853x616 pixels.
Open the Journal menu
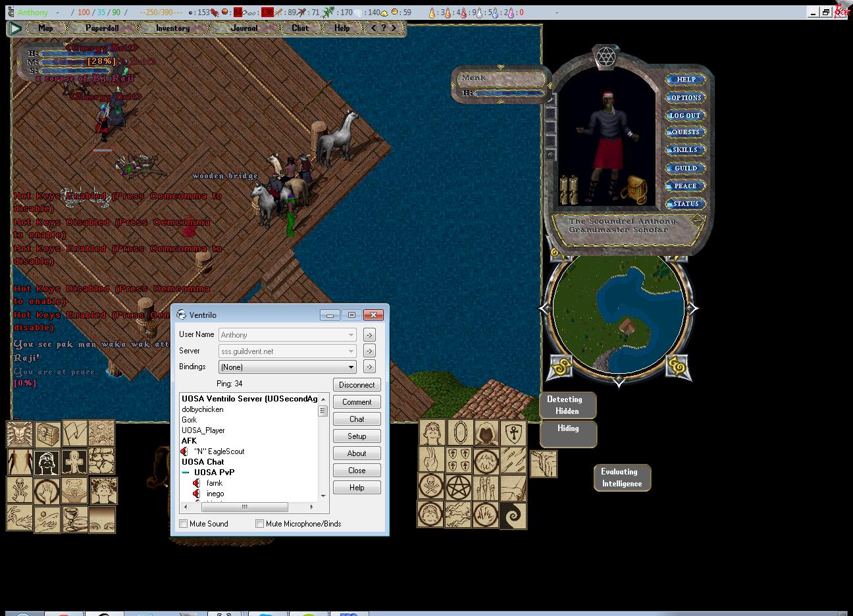click(x=244, y=28)
